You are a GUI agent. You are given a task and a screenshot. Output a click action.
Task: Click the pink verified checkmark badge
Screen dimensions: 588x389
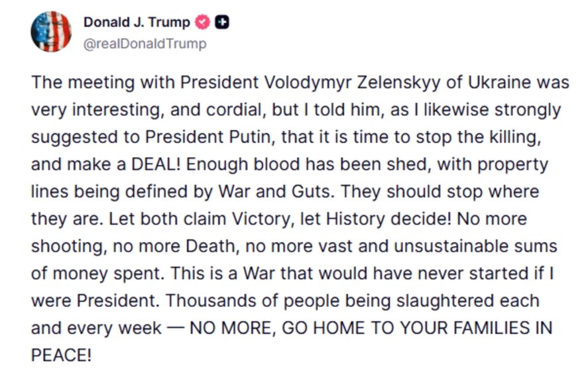click(x=202, y=23)
